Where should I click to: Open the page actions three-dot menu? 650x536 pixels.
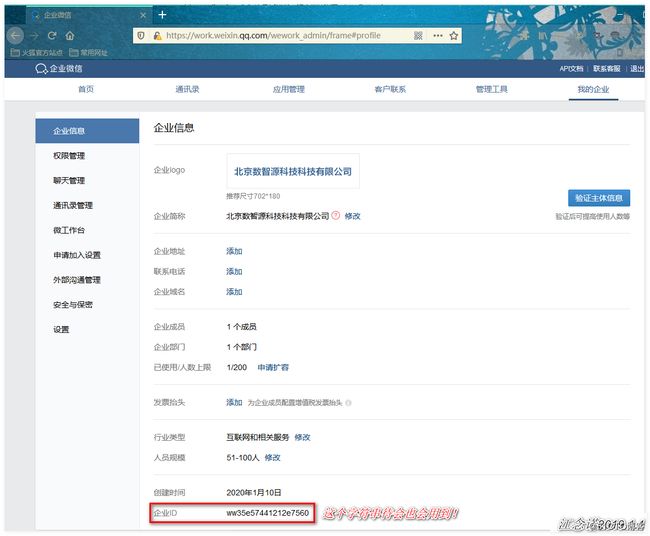[x=438, y=36]
